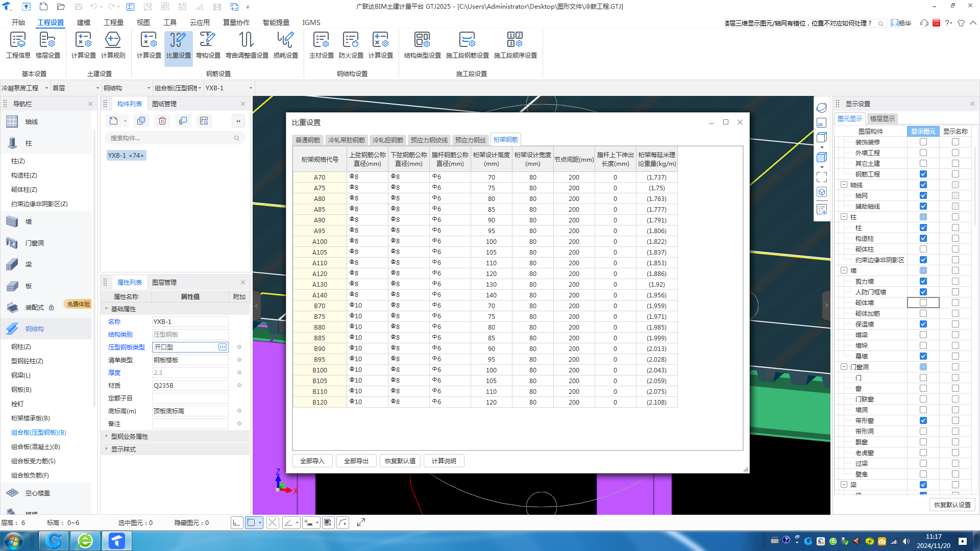Click the 恢复默认值 button in 比重设置
Viewport: 980px width, 551px height.
coord(400,461)
